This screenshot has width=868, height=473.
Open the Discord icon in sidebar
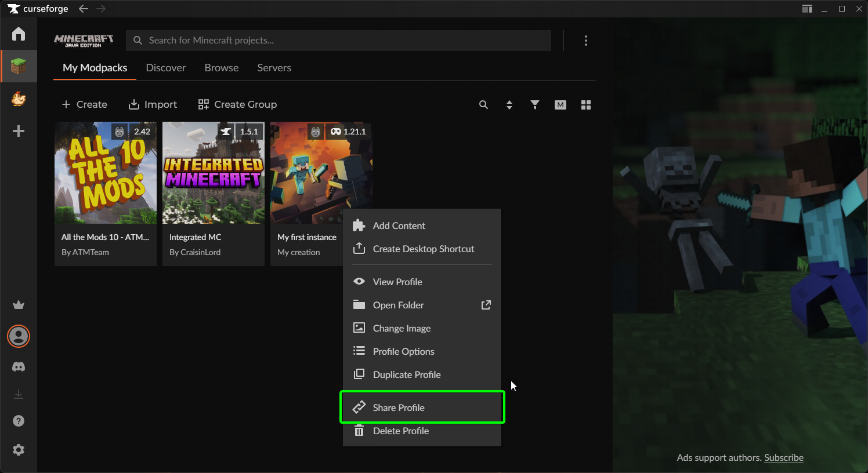(x=19, y=367)
